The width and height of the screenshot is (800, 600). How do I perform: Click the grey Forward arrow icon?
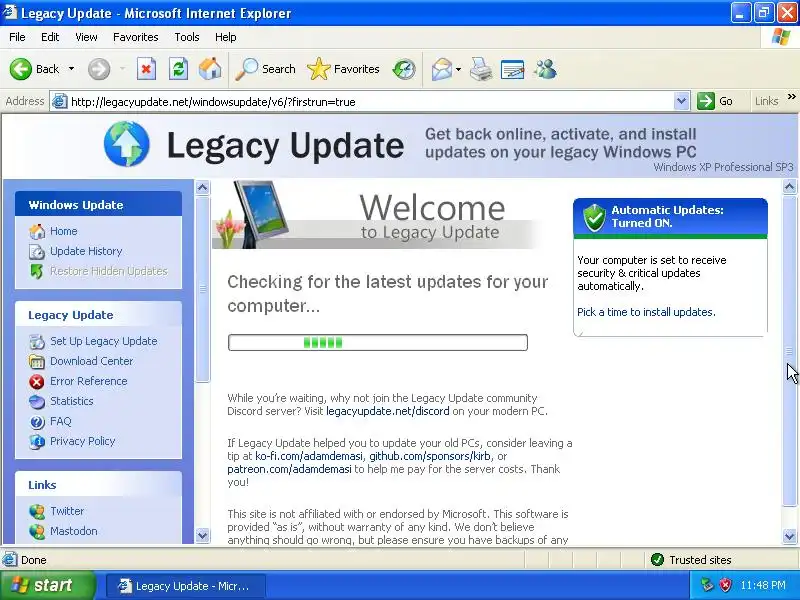coord(99,69)
